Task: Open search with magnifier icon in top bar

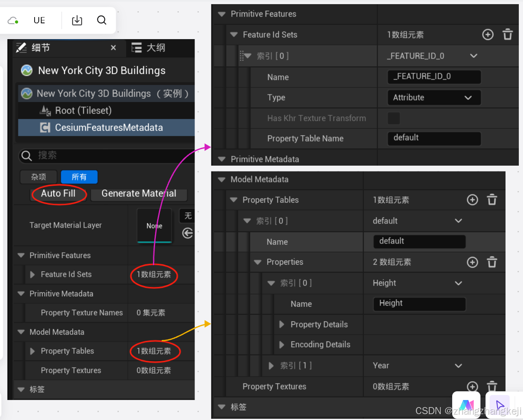Action: tap(102, 20)
